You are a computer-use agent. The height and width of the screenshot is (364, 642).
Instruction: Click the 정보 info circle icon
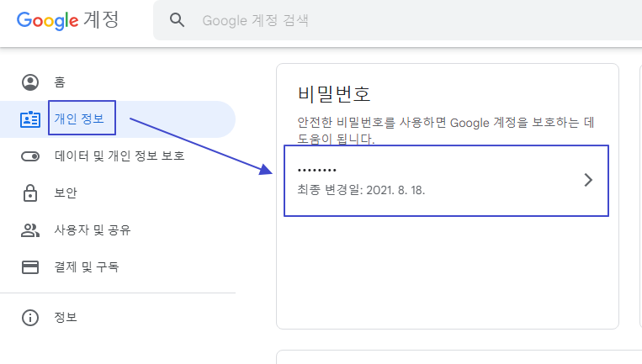click(x=30, y=318)
